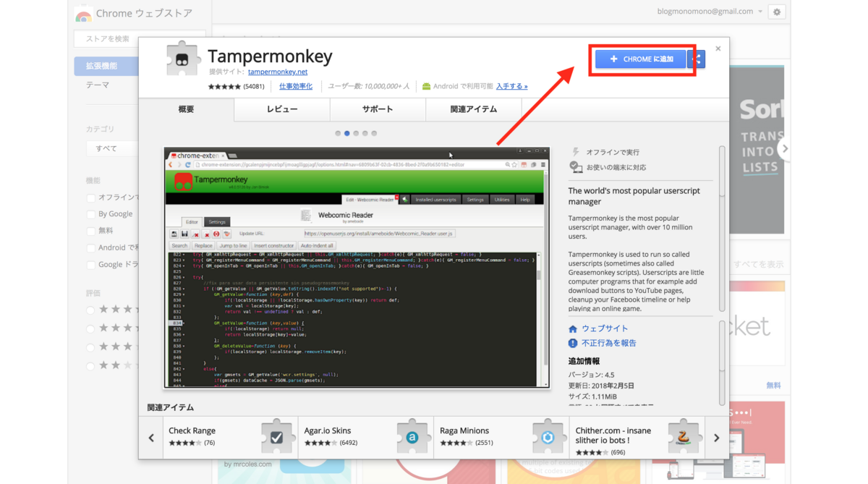The image size is (868, 484).
Task: Toggle the 無料 feature checkbox
Action: (91, 231)
